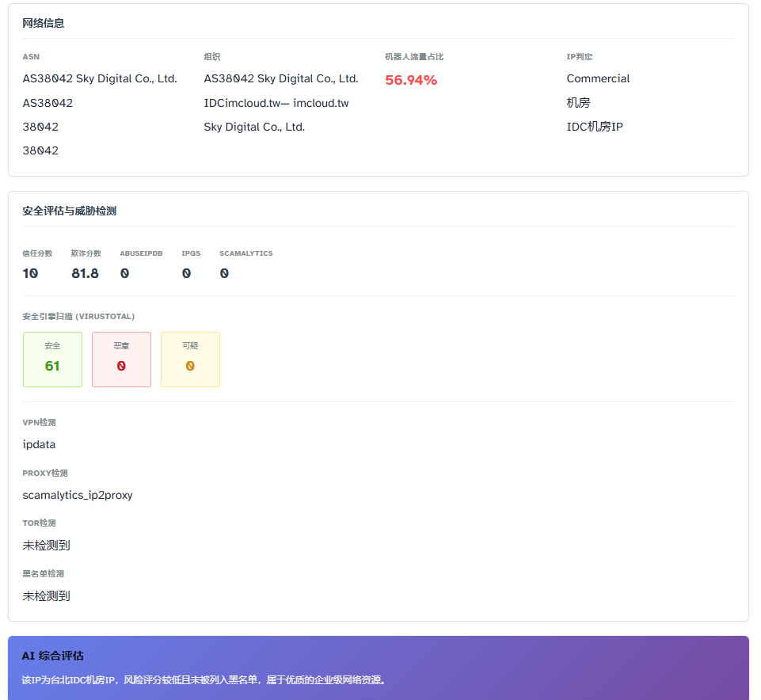Click the 网络信息 section heading

pos(44,23)
